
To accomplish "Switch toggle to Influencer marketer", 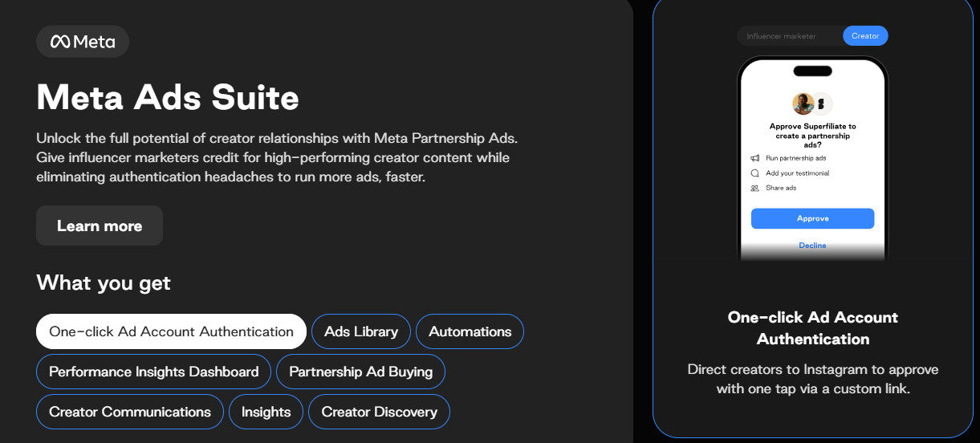I will [x=781, y=36].
